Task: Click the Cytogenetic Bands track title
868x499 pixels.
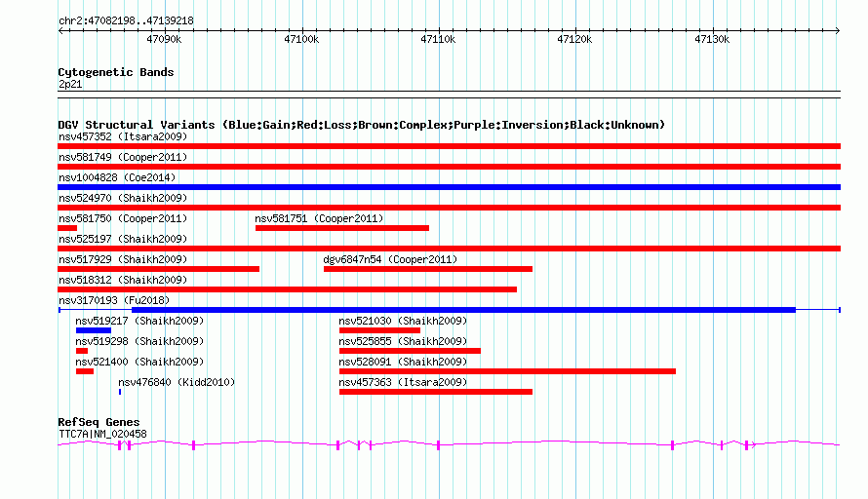Action: (116, 72)
